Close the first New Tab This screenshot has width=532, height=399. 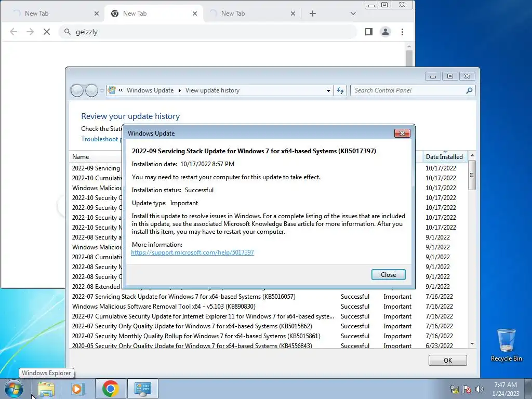pos(97,14)
